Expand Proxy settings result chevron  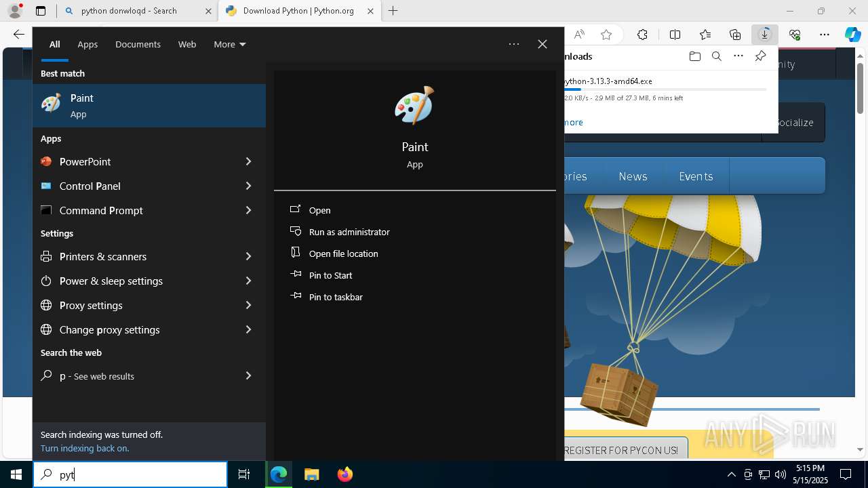pos(248,305)
